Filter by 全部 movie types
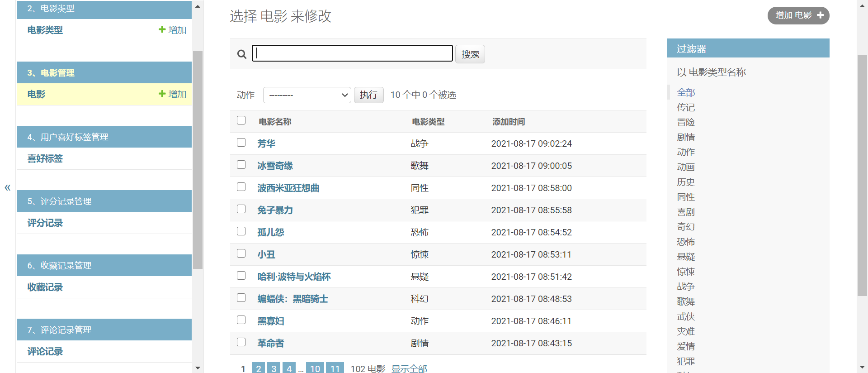868x373 pixels. pos(686,92)
